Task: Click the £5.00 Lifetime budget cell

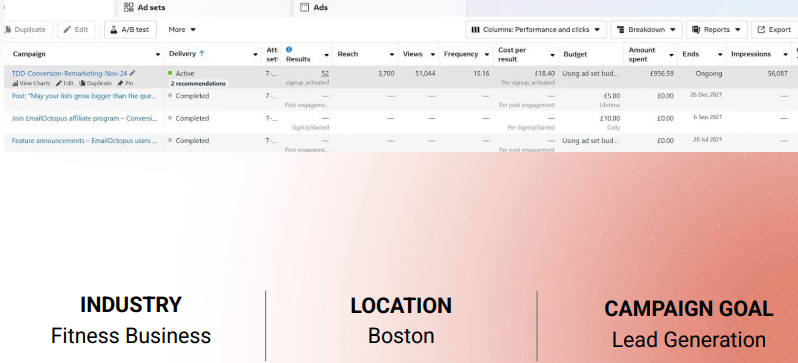Action: point(591,99)
